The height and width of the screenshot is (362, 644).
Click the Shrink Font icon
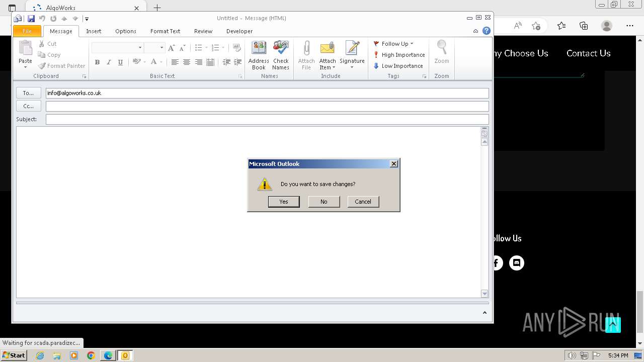pyautogui.click(x=184, y=48)
